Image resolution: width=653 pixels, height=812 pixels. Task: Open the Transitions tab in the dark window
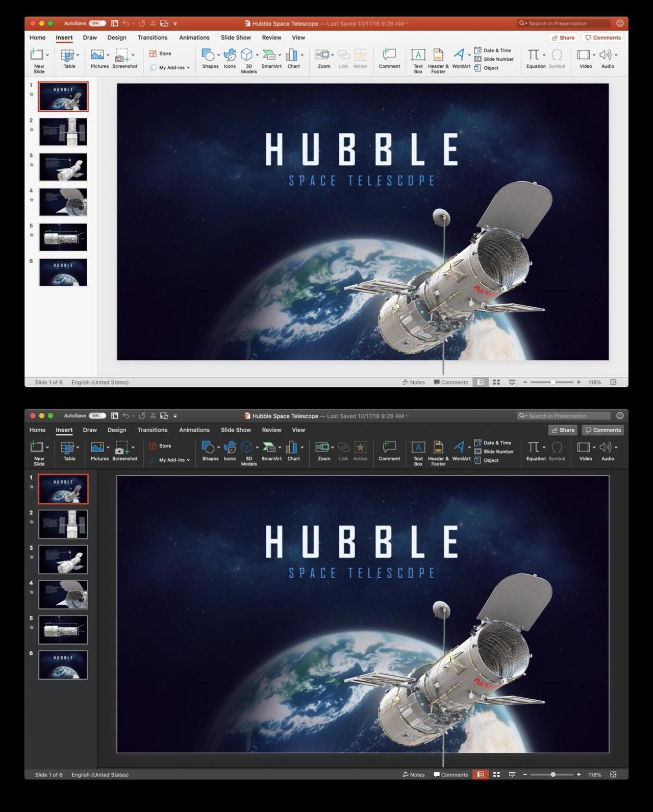pyautogui.click(x=152, y=430)
